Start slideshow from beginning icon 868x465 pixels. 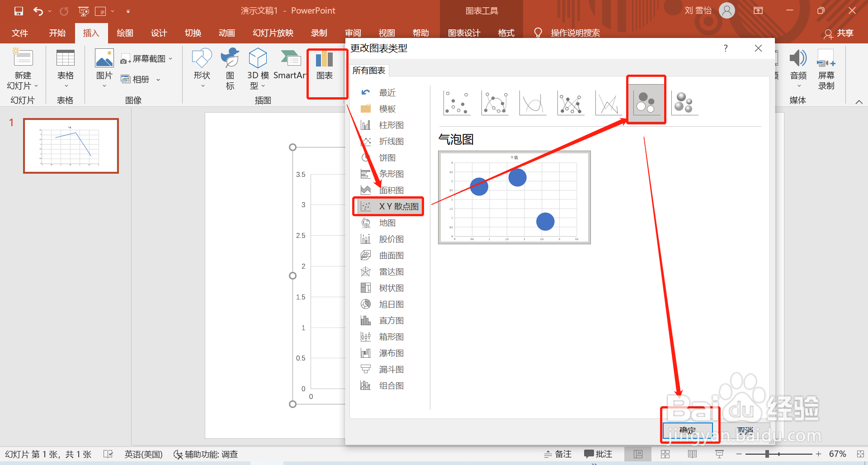[x=84, y=11]
